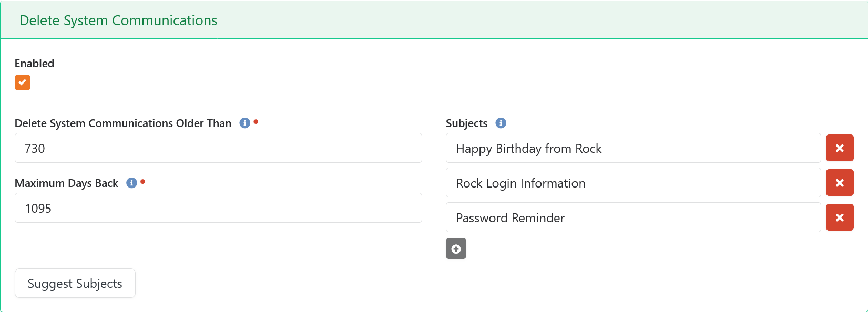868x312 pixels.
Task: Click the Delete System Communications Older Than label
Action: click(123, 123)
